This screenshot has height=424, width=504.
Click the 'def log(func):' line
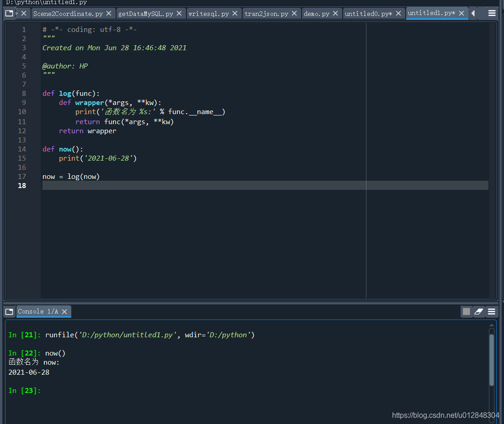pyautogui.click(x=71, y=94)
